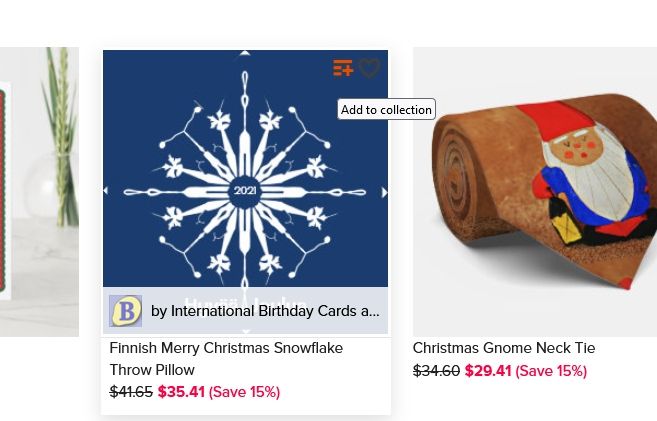Click the neck tie's "Save 15%" label

551,371
